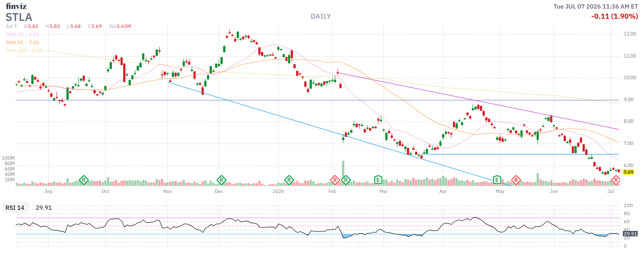Image resolution: width=644 pixels, height=253 pixels.
Task: Click the DAILY timeframe label
Action: pos(320,16)
